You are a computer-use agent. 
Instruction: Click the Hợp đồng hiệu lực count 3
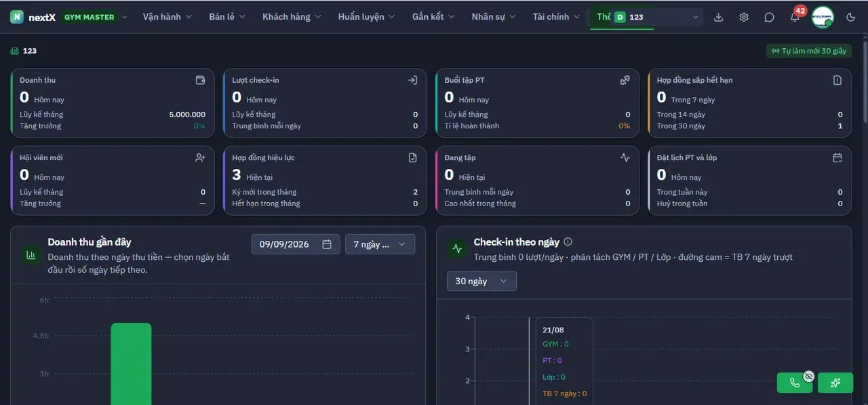tap(237, 175)
